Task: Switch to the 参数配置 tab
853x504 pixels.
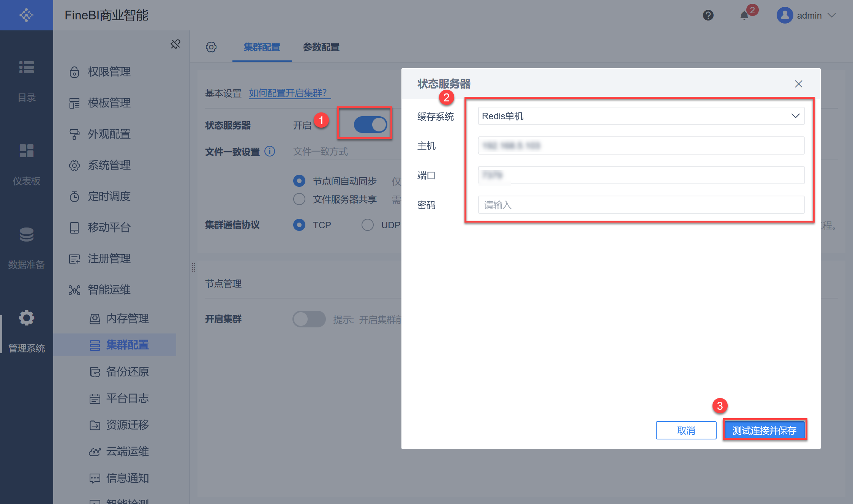Action: [321, 47]
